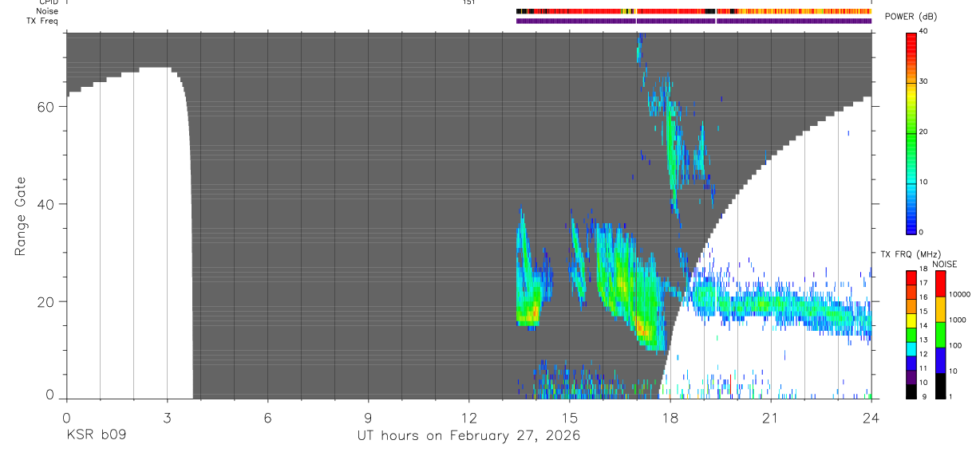Click the Noise color strip above plot
Screen dimensions: 980x452
(x=694, y=12)
